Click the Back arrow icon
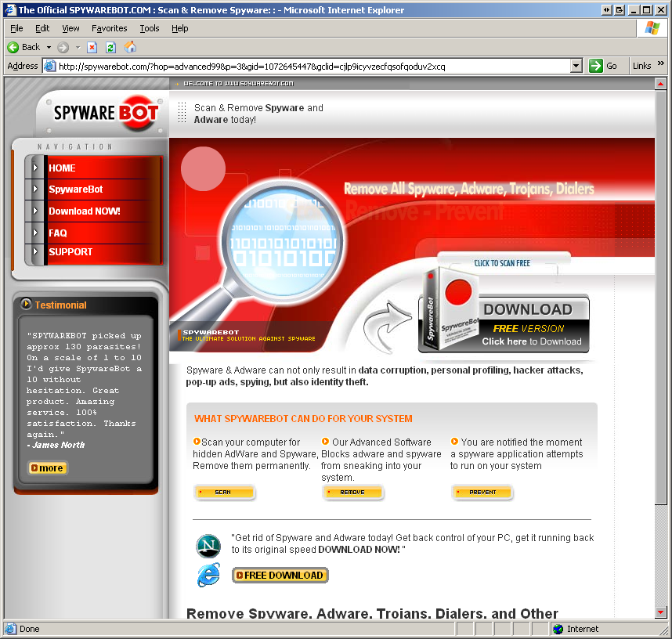 tap(13, 47)
